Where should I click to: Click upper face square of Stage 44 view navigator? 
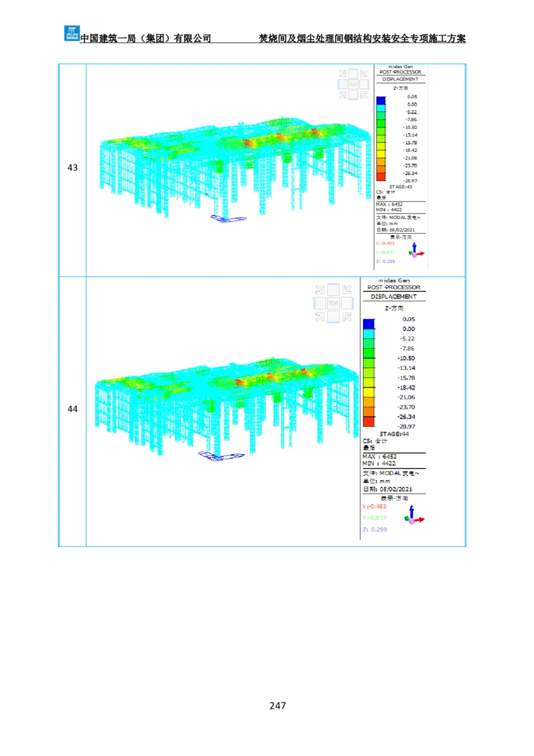pos(333,290)
